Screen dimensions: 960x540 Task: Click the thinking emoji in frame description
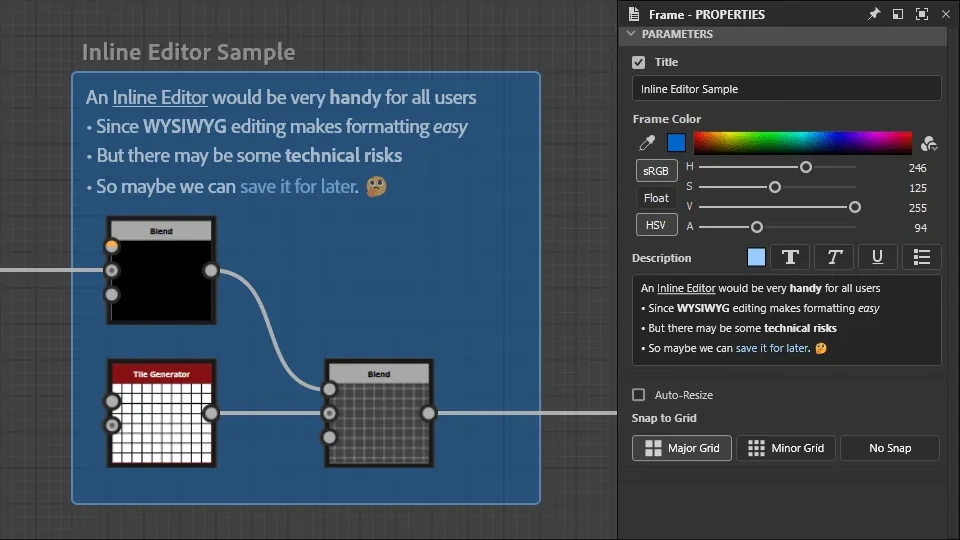377,186
